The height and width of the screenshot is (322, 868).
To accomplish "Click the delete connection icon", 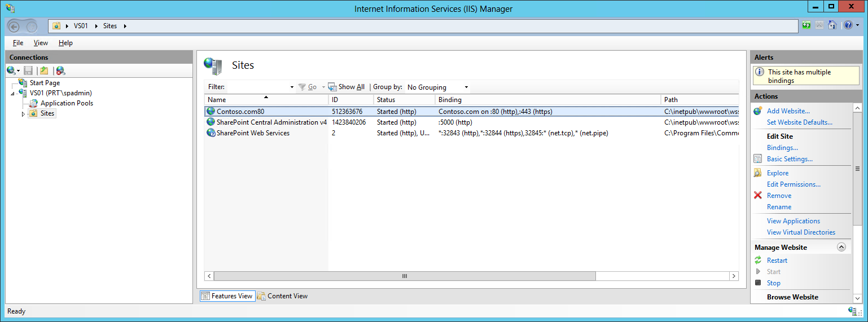I will pyautogui.click(x=60, y=70).
